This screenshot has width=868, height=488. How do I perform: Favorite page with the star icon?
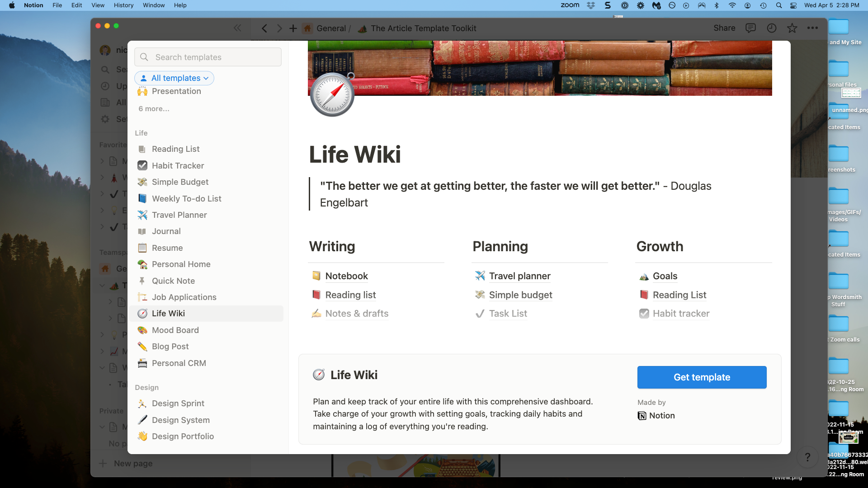[x=792, y=28]
